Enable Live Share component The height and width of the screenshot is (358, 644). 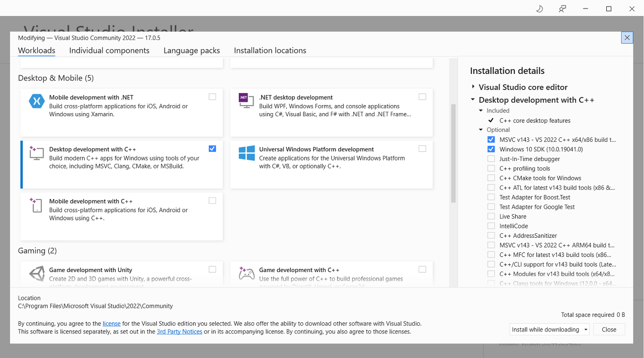[x=491, y=216]
